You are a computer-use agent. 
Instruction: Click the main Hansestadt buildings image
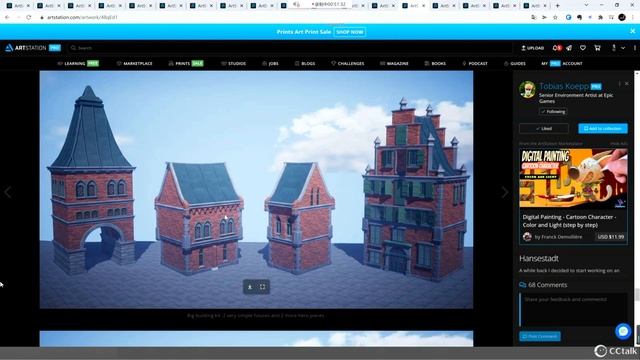point(256,189)
